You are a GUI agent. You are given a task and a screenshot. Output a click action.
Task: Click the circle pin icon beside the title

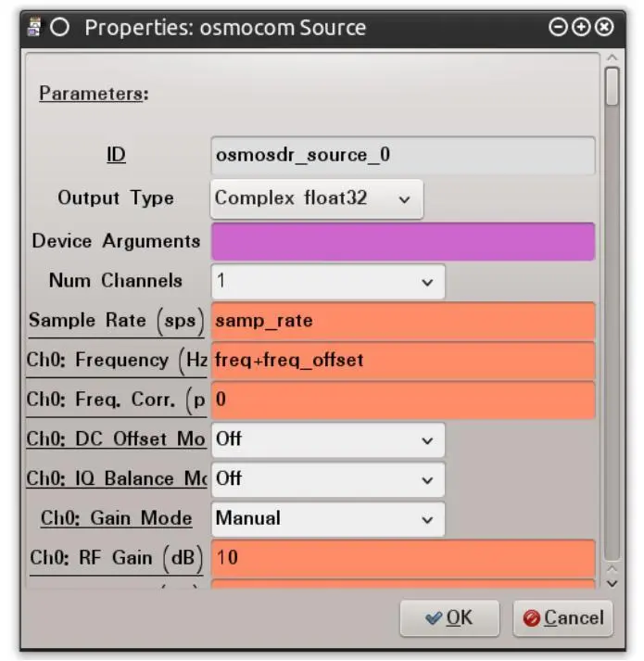(x=59, y=28)
